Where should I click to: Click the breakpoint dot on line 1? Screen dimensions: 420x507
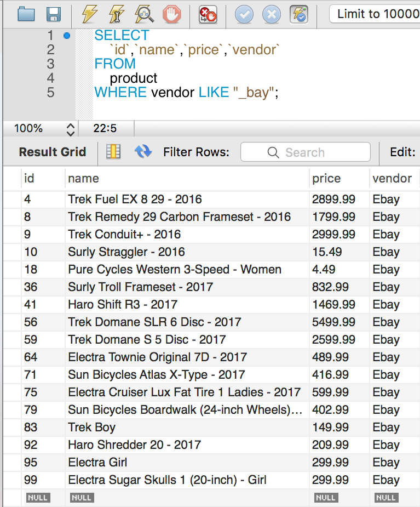click(x=67, y=36)
